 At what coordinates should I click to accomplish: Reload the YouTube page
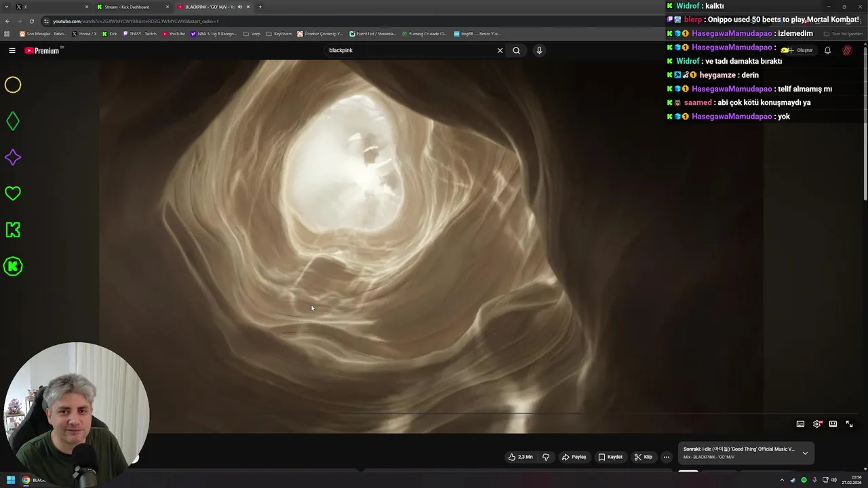tap(31, 21)
